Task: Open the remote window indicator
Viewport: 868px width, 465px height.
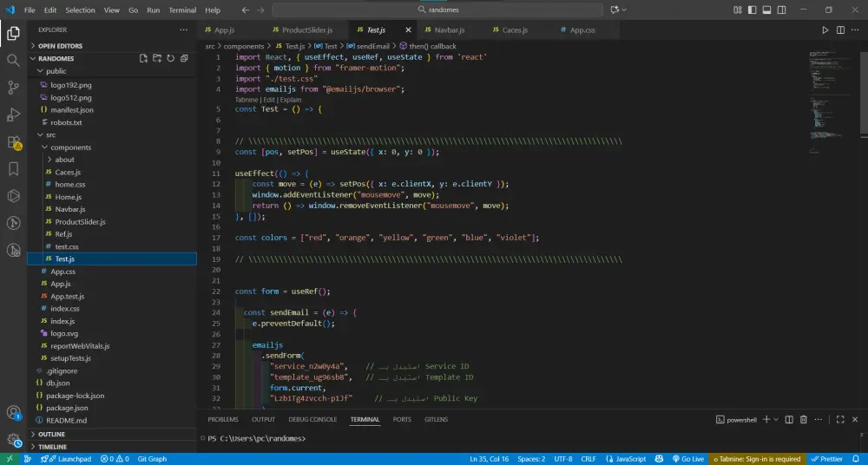Action: (10, 459)
